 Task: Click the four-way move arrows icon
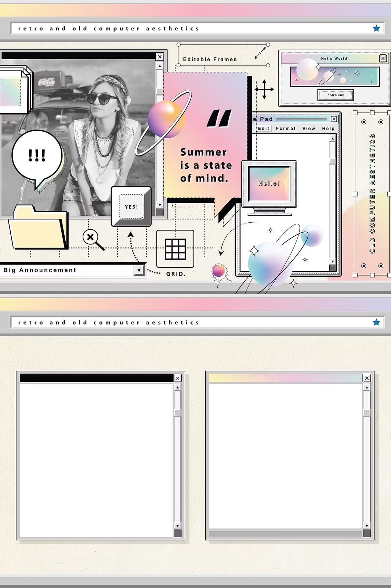coord(264,89)
